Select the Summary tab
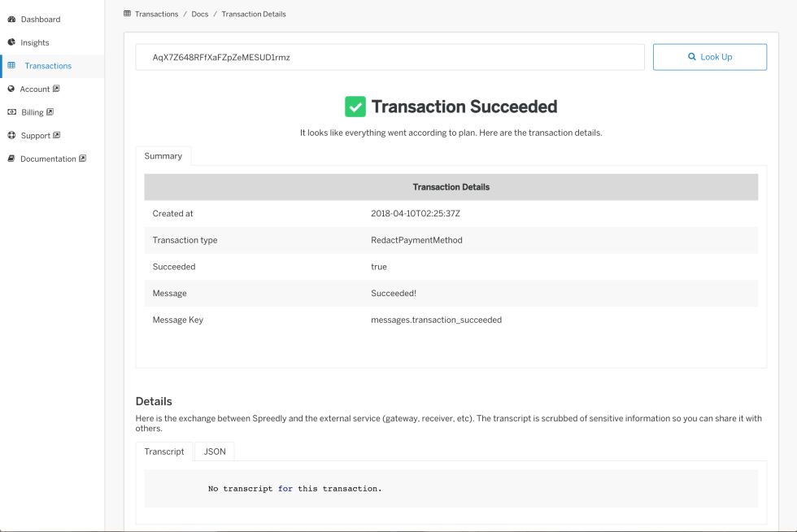This screenshot has width=797, height=532. [163, 156]
